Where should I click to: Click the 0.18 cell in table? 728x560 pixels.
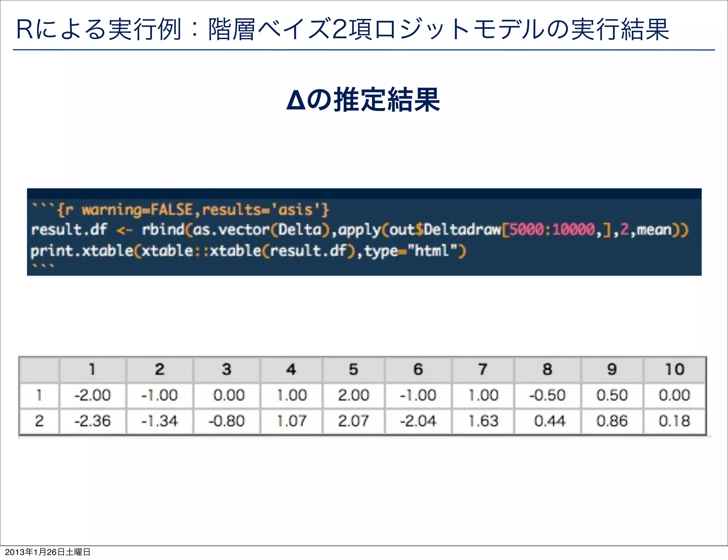tap(674, 421)
